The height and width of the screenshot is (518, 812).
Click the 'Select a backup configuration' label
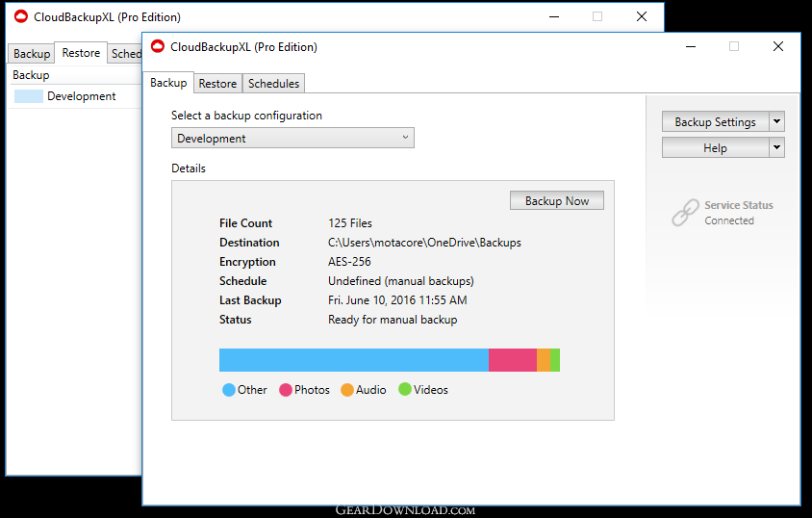point(246,116)
